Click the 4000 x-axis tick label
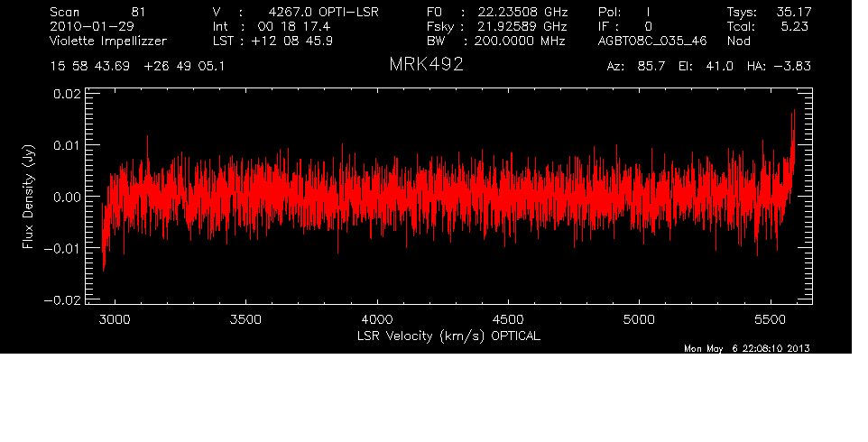This screenshot has height=442, width=868. click(377, 319)
